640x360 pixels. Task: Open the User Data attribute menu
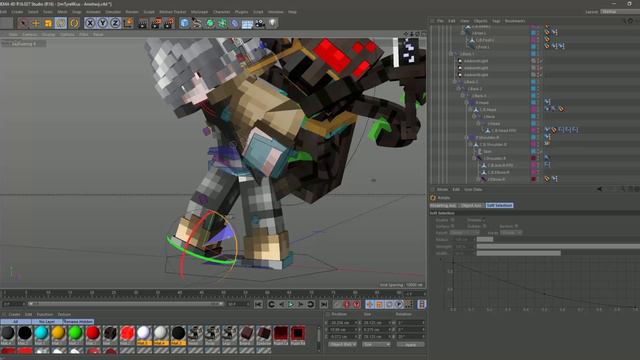pos(473,189)
